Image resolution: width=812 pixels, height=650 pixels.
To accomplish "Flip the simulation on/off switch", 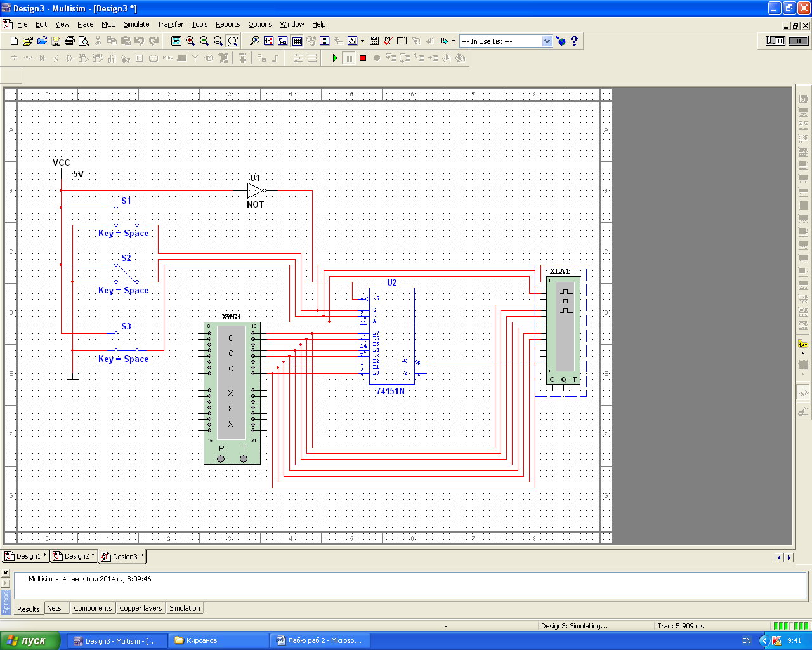I will tap(775, 41).
